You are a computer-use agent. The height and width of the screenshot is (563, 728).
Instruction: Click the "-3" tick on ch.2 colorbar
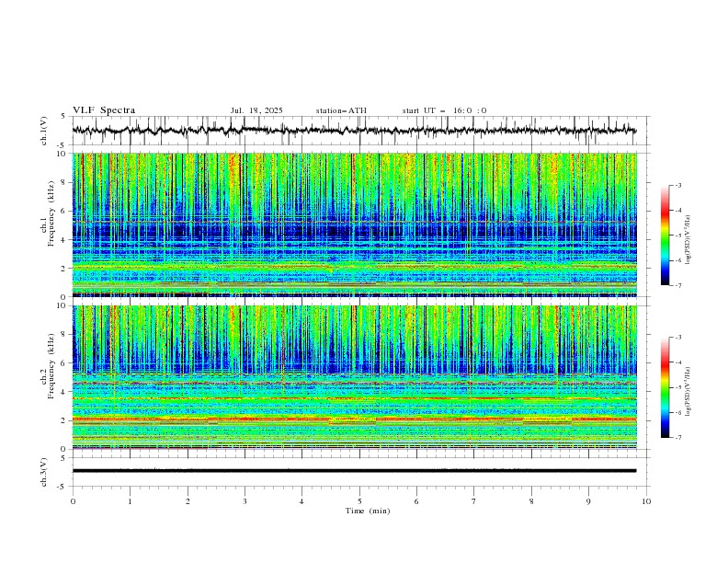click(x=678, y=338)
